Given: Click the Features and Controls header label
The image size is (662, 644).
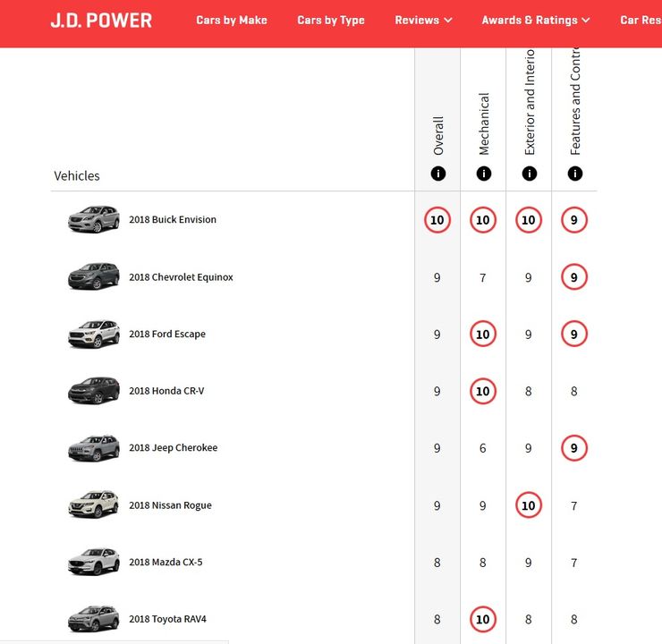Looking at the screenshot, I should click(575, 102).
